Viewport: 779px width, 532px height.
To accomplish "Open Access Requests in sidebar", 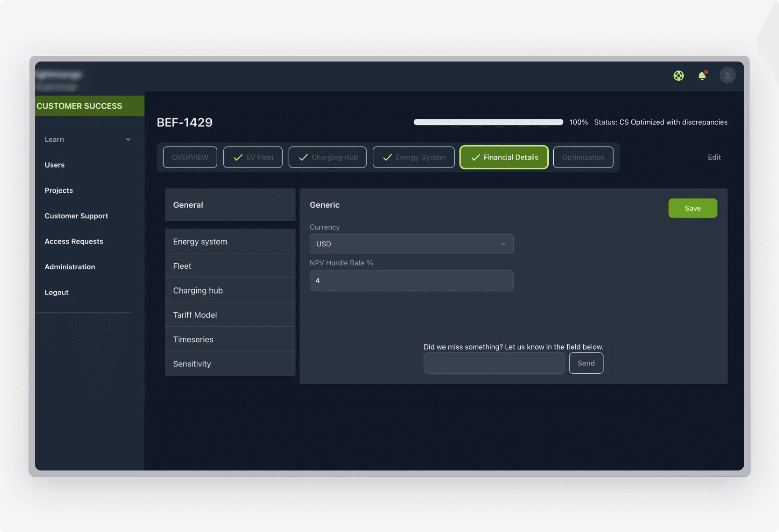I will pos(74,241).
